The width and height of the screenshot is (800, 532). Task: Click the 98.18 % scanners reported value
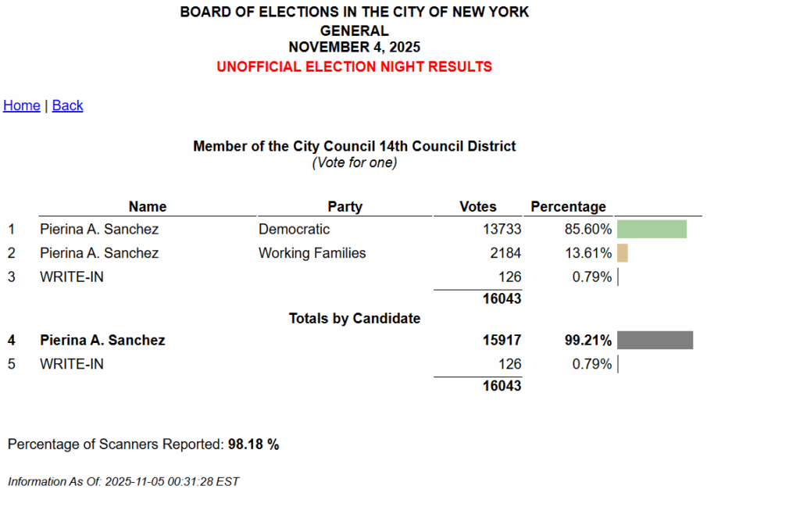(x=253, y=445)
